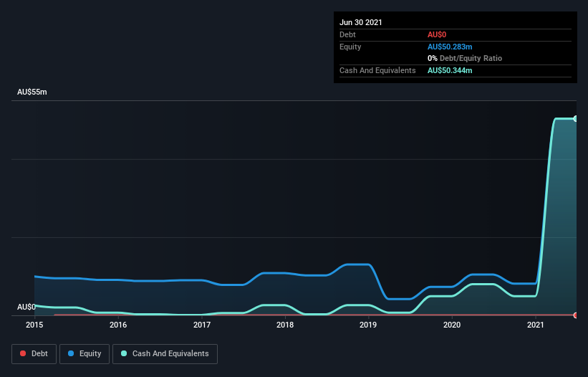588x377 pixels.
Task: Click the 2021 x-axis label
Action: tap(536, 325)
